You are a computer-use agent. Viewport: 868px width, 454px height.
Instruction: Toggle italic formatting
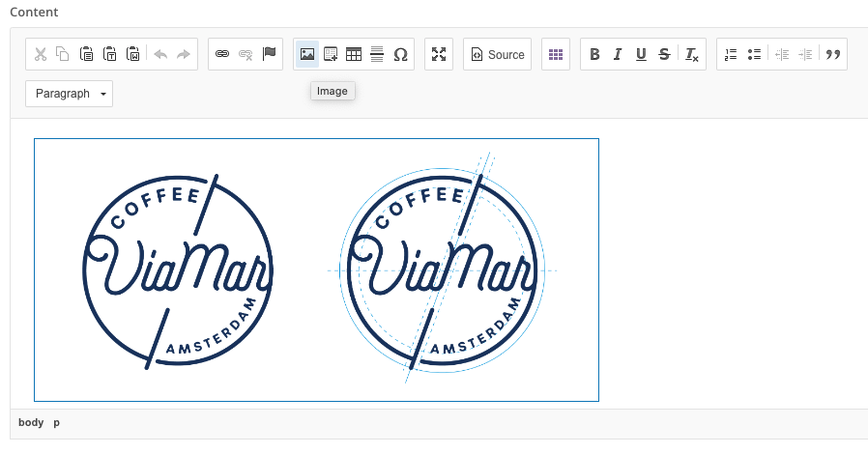[618, 54]
